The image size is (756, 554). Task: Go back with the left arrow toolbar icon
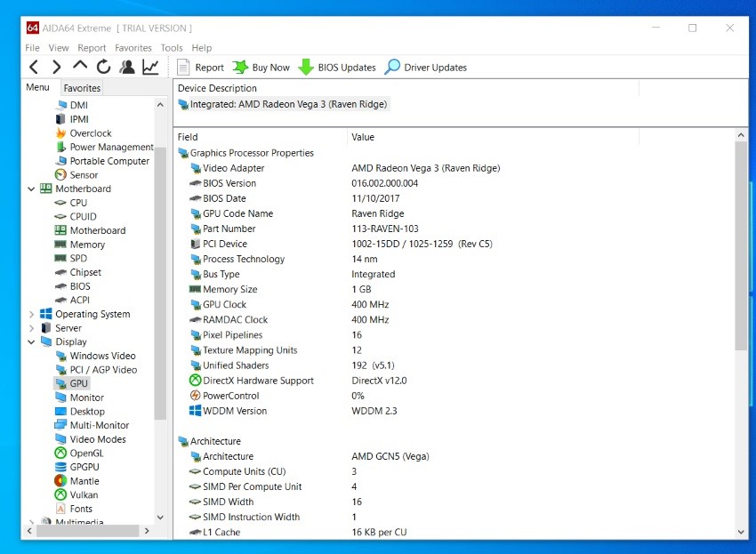click(34, 67)
